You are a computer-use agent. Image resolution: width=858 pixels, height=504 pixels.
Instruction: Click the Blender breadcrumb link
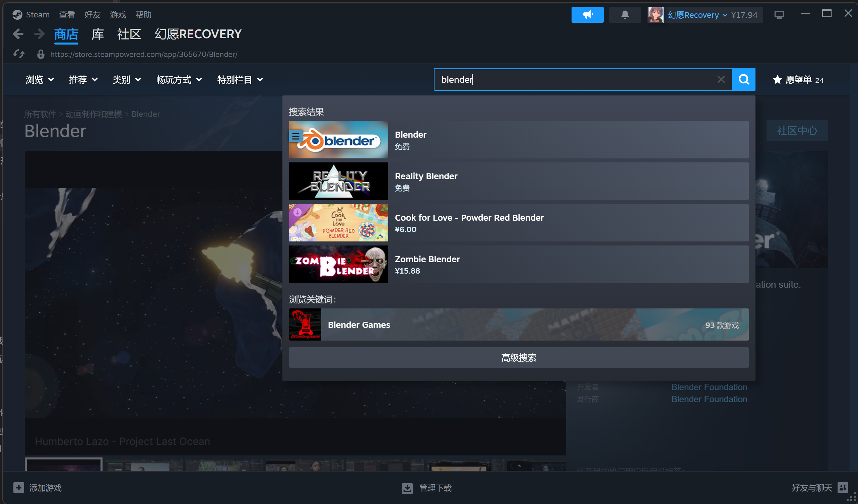pos(146,114)
